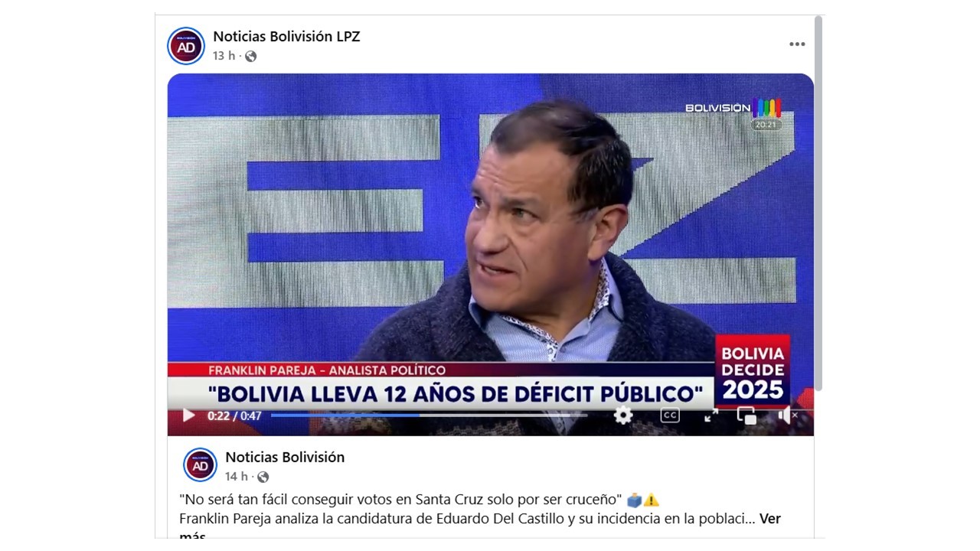Open picture-in-picture mini player icon
This screenshot has width=980, height=551.
point(746,415)
